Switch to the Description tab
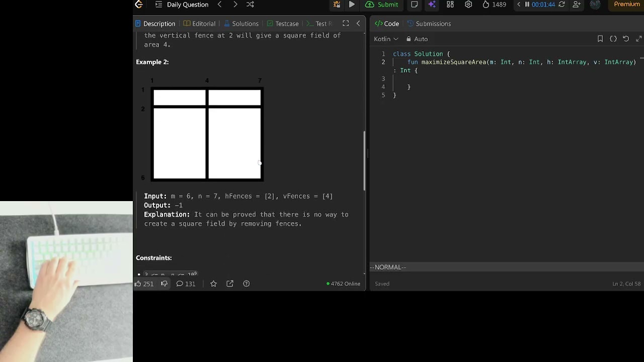The width and height of the screenshot is (644, 362). tap(155, 24)
